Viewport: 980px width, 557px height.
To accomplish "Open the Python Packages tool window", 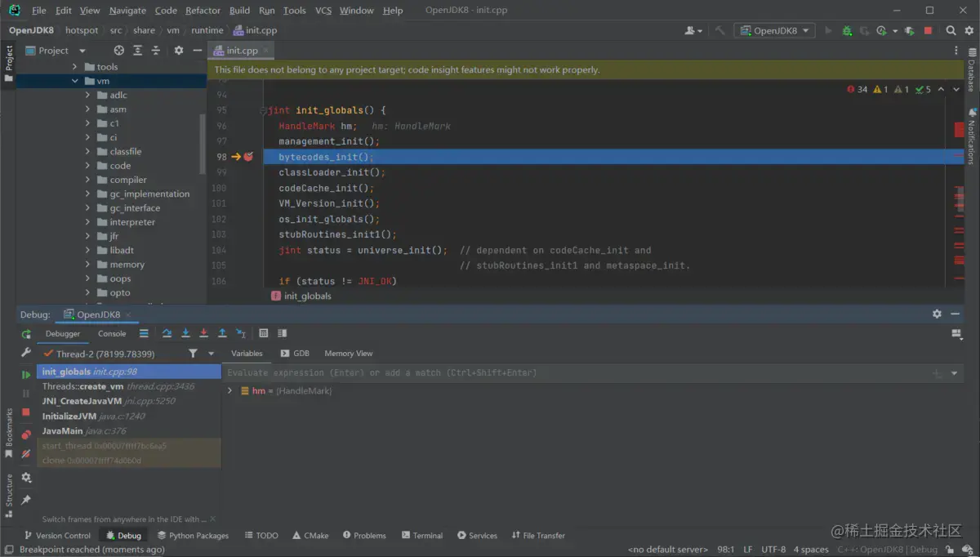I will 193,536.
